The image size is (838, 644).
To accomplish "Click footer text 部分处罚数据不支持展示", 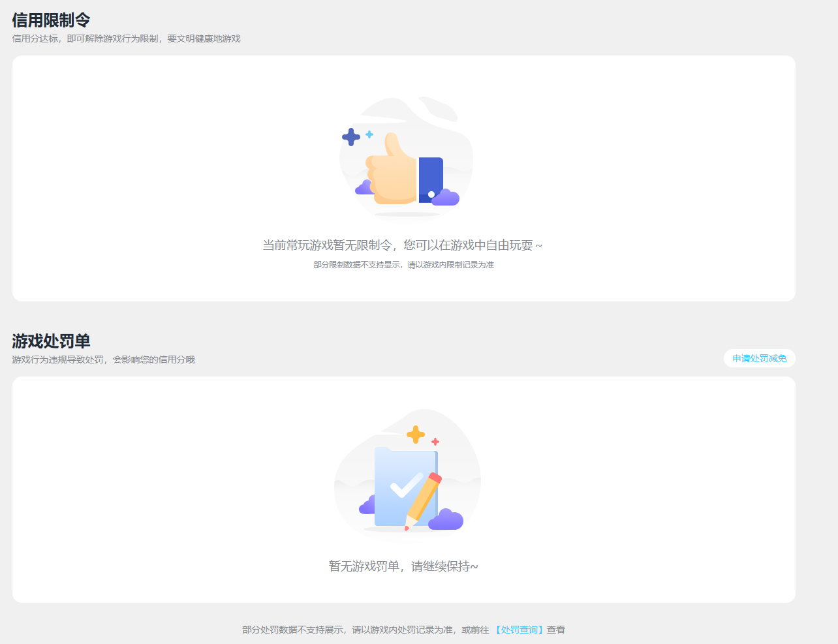I will (292, 630).
